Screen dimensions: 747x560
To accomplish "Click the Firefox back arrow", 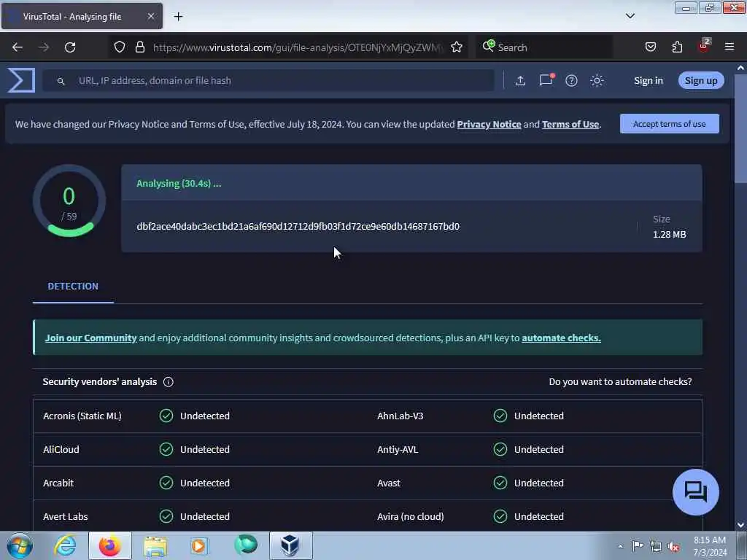I will 18,47.
